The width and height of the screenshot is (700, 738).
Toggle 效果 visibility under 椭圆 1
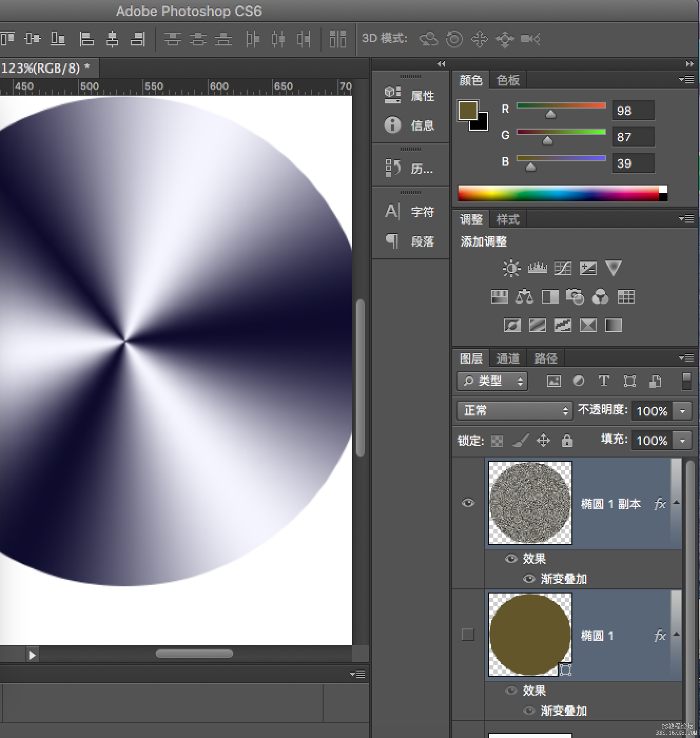click(x=511, y=691)
